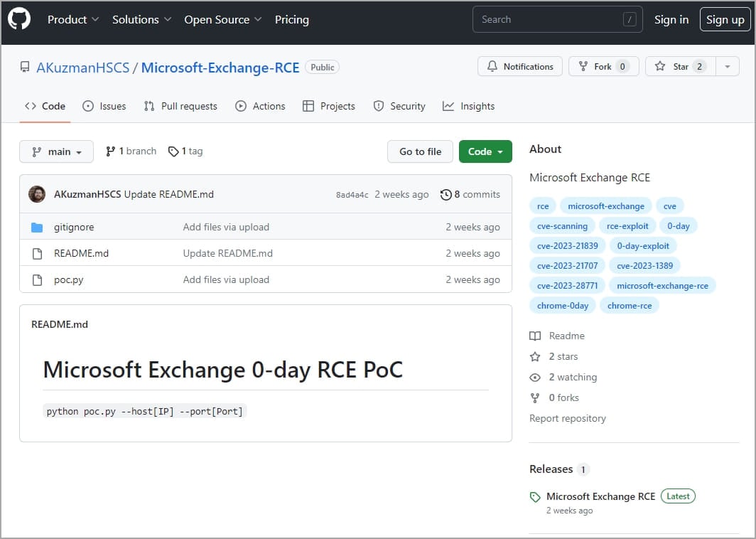Screen dimensions: 756x539
Task: Open the poc.py file
Action: point(69,279)
